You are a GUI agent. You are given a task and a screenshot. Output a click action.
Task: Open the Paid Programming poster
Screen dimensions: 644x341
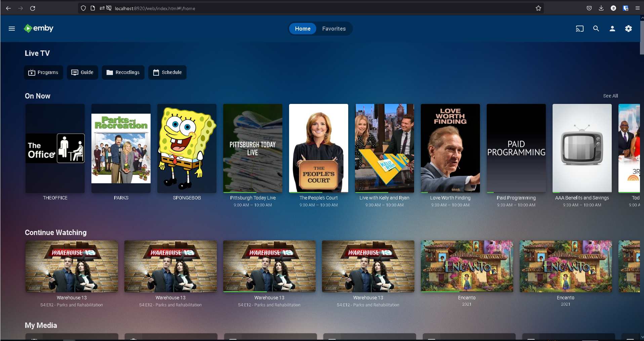click(x=516, y=148)
